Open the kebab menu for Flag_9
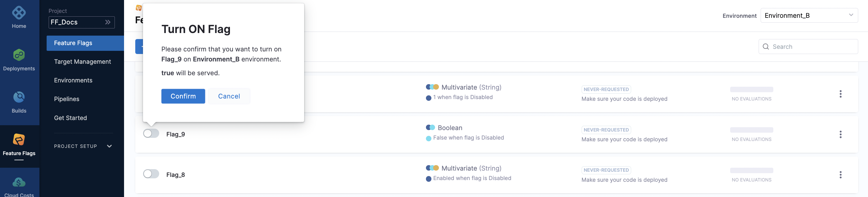 pyautogui.click(x=841, y=134)
